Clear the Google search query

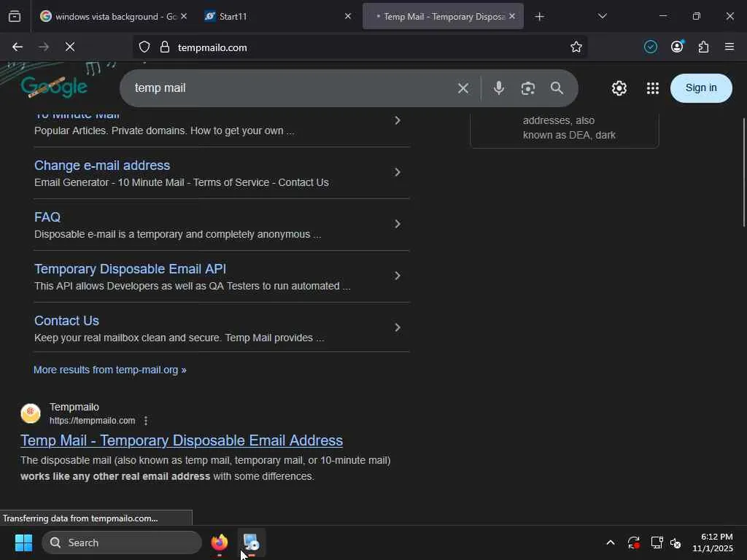pyautogui.click(x=463, y=88)
